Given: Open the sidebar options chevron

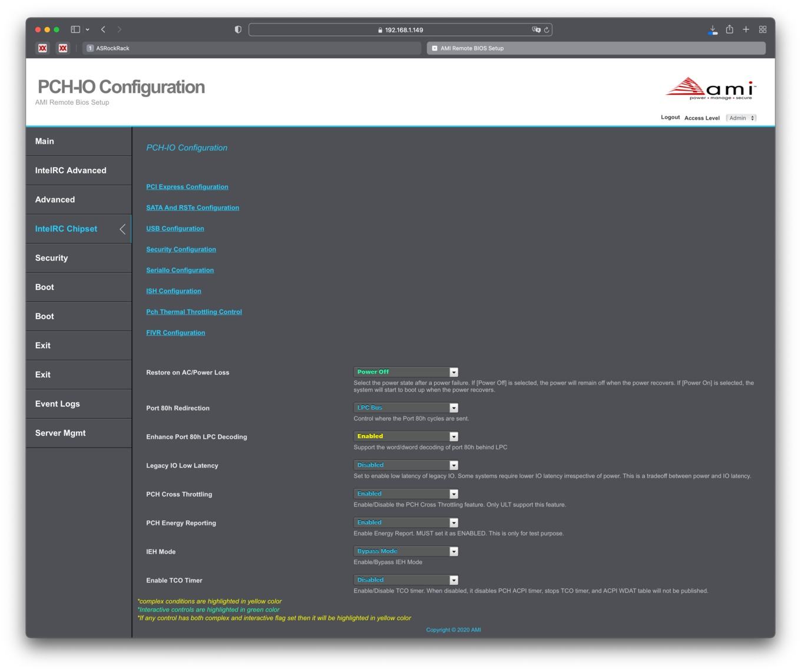Looking at the screenshot, I should point(88,29).
